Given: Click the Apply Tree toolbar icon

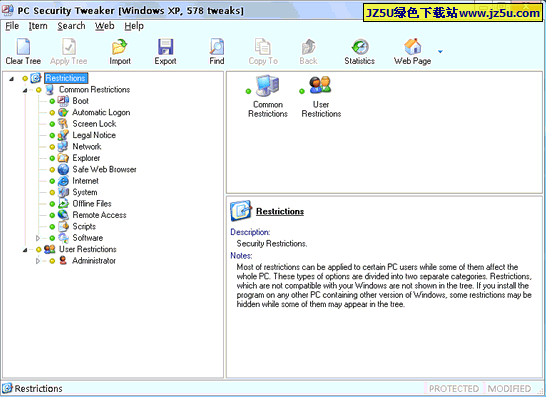Looking at the screenshot, I should (x=69, y=47).
